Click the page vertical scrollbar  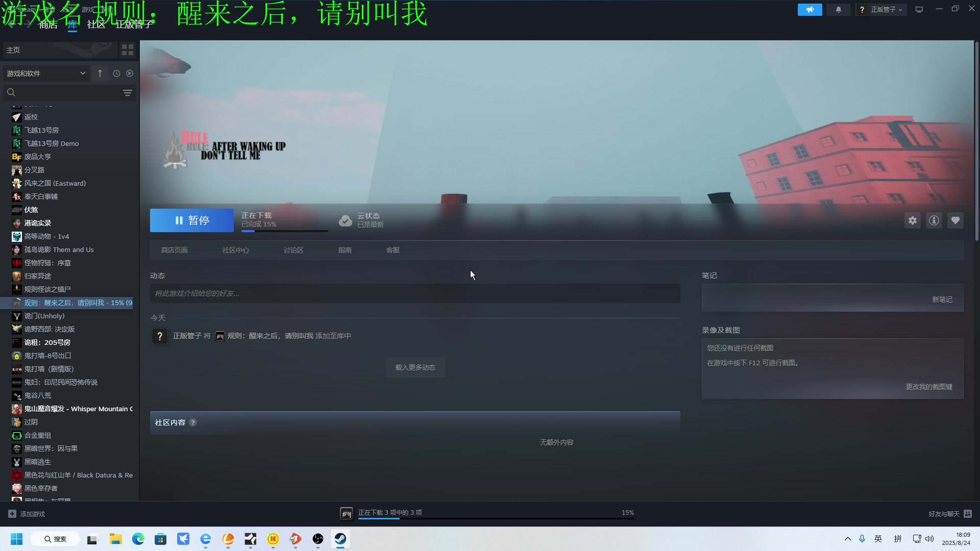point(976,142)
